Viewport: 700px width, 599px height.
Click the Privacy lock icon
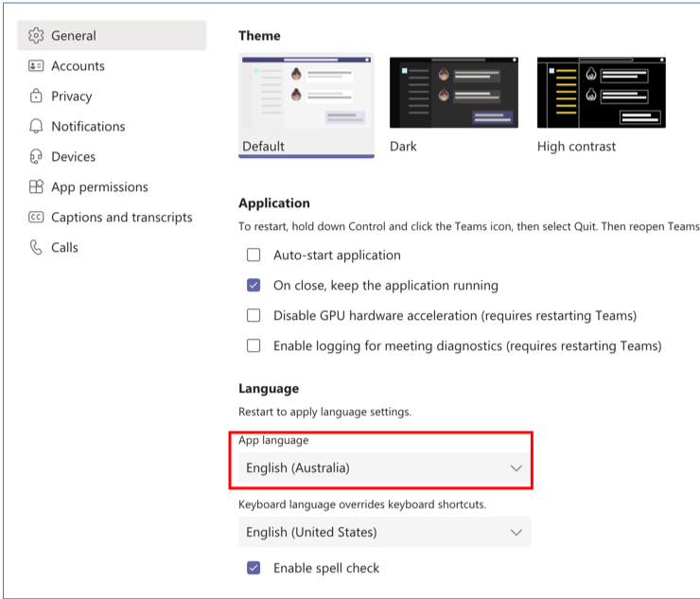[x=36, y=97]
